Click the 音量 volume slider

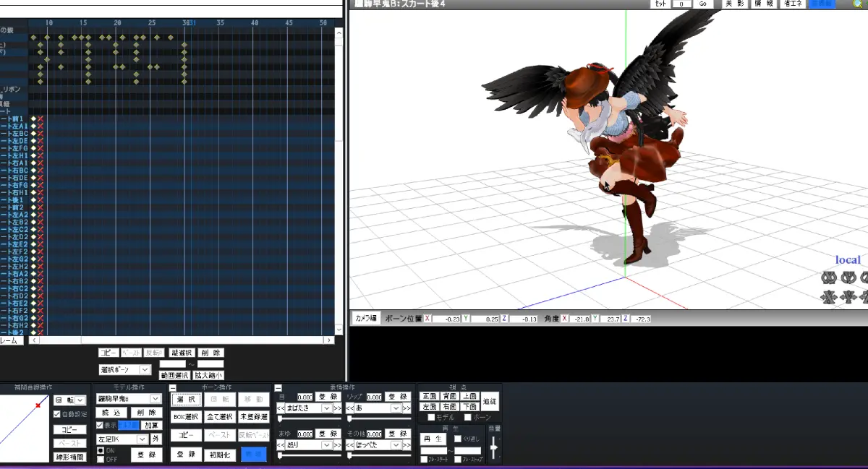[494, 448]
